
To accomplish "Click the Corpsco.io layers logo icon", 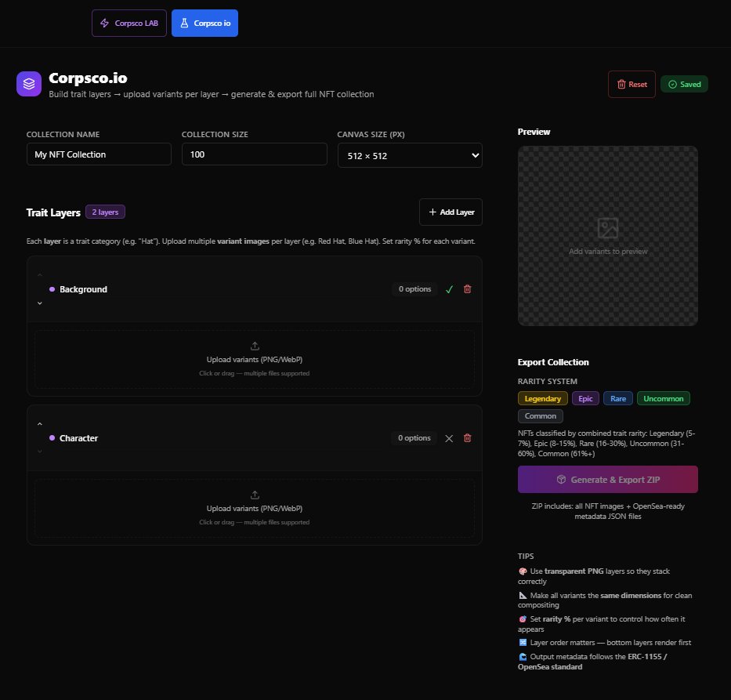I will [x=29, y=84].
